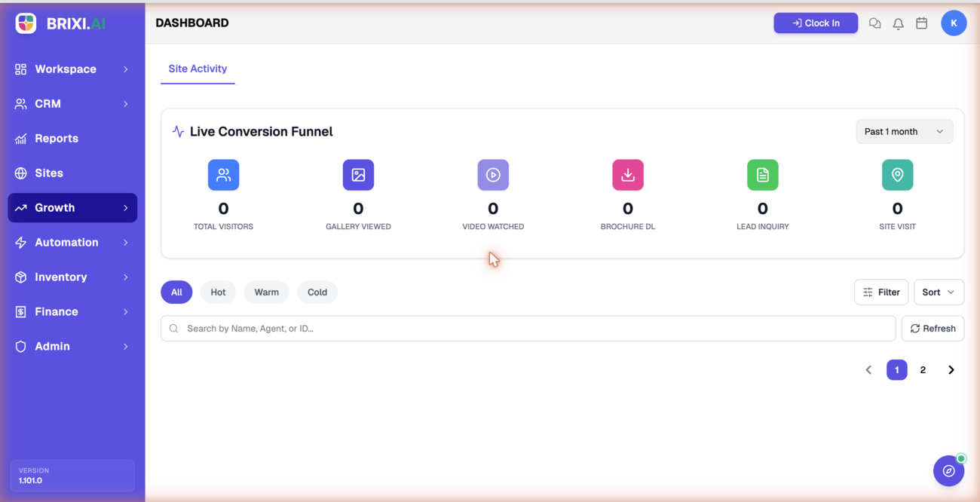
Task: Focus the Search by Name, Agent, or ID field
Action: pyautogui.click(x=528, y=329)
